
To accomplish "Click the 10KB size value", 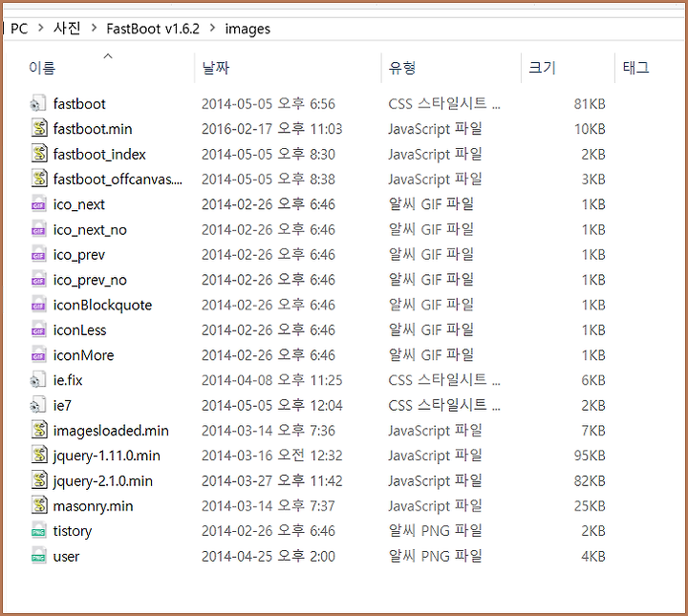I will pos(590,129).
